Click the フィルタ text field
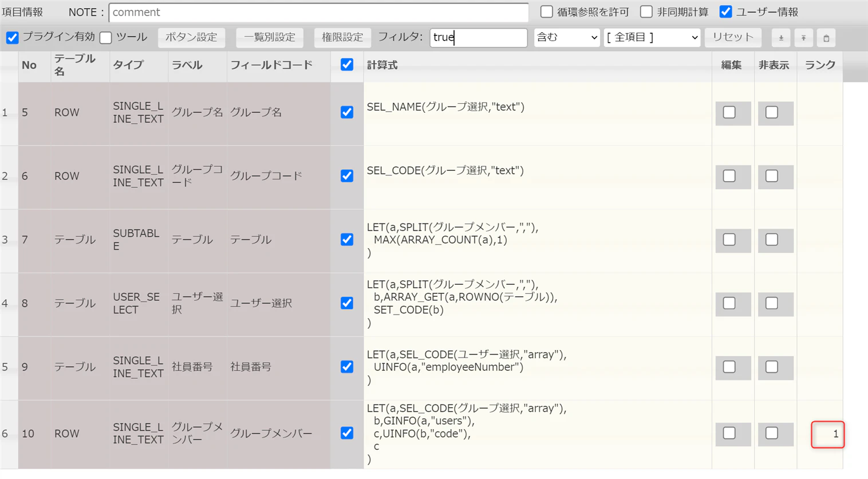This screenshot has width=868, height=479. [479, 37]
